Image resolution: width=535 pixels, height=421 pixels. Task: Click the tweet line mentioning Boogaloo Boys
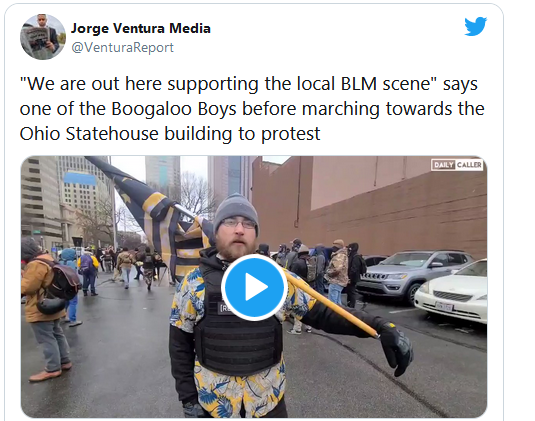(x=252, y=109)
